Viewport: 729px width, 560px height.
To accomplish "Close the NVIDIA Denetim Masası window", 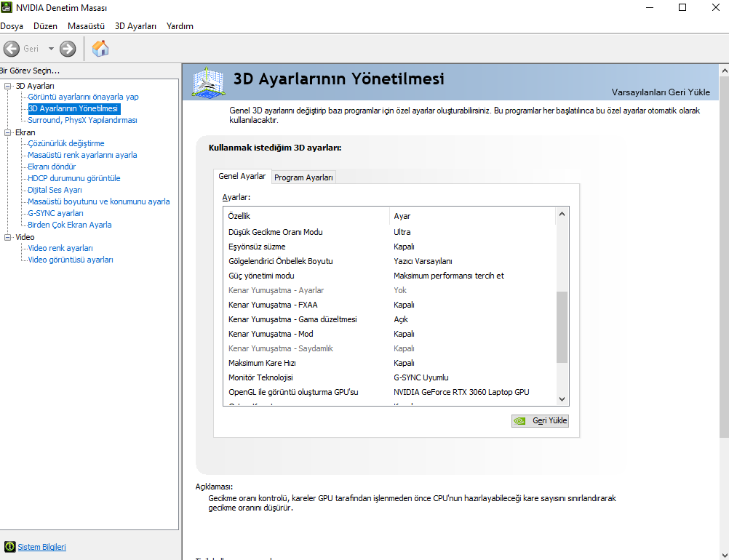I will pos(716,7).
